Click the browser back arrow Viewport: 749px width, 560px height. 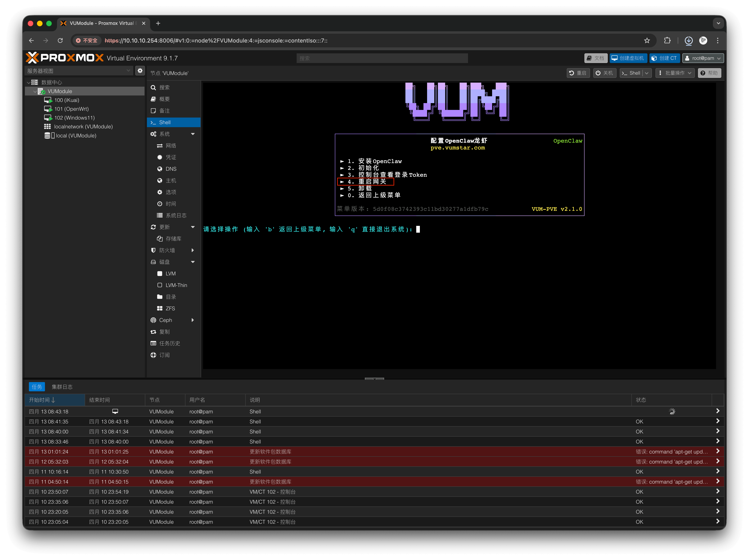click(32, 41)
